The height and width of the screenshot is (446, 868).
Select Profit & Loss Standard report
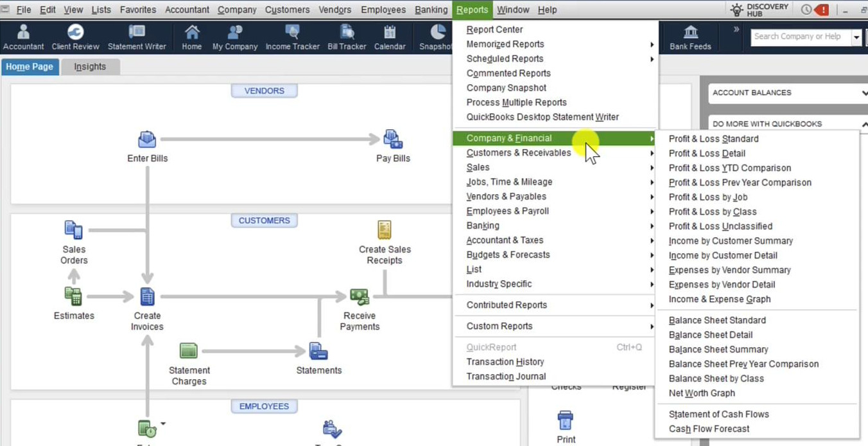pyautogui.click(x=713, y=139)
